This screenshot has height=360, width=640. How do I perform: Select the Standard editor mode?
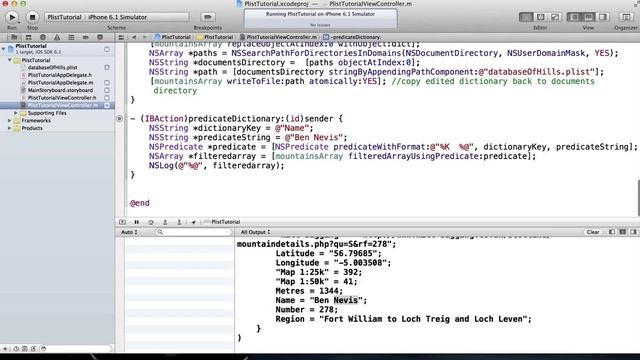[x=526, y=17]
